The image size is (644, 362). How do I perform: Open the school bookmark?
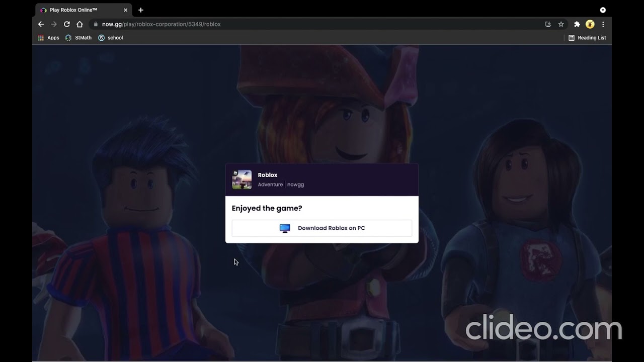point(111,38)
